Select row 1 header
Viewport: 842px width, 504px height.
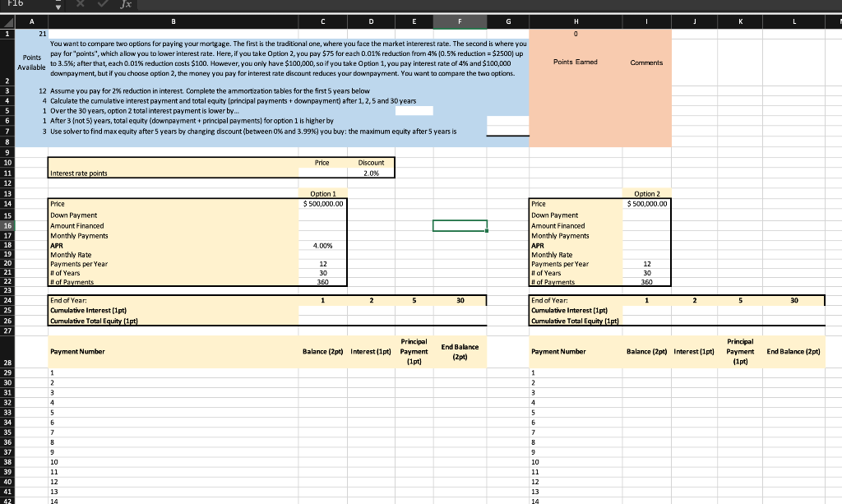tap(7, 33)
